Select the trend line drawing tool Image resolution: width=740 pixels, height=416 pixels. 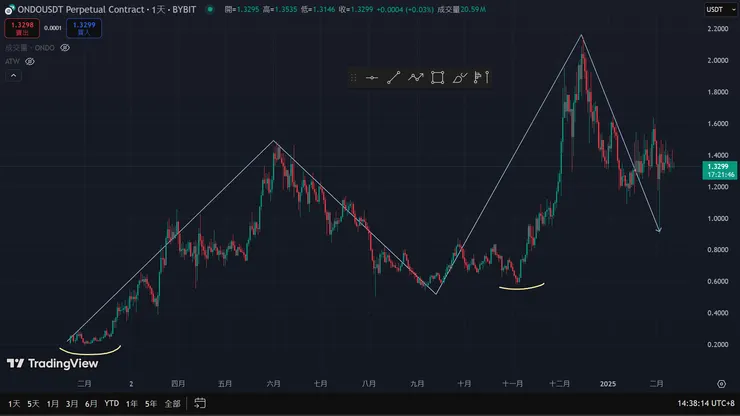394,77
